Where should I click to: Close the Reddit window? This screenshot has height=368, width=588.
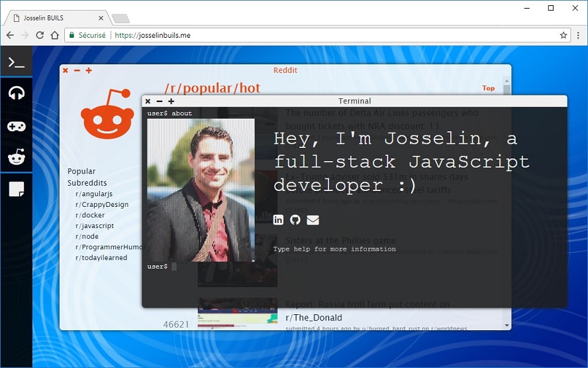click(x=66, y=70)
